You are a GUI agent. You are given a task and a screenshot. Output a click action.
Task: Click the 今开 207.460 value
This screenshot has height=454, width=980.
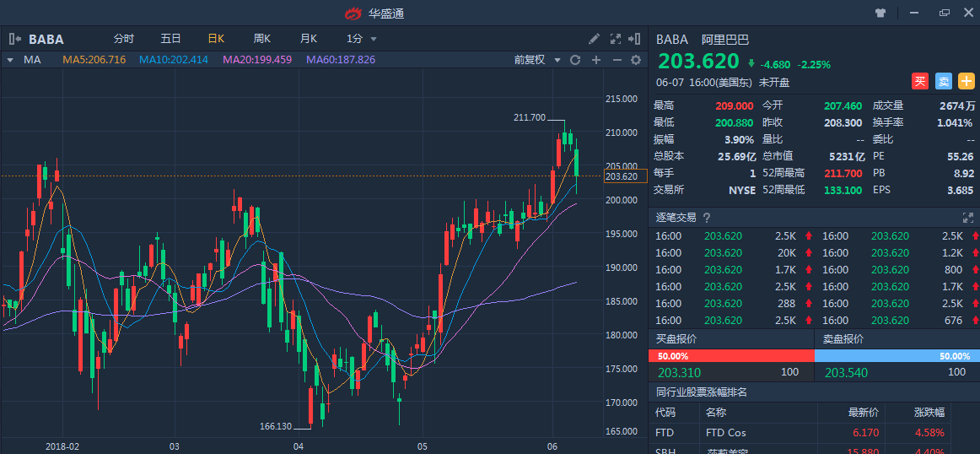pos(843,105)
